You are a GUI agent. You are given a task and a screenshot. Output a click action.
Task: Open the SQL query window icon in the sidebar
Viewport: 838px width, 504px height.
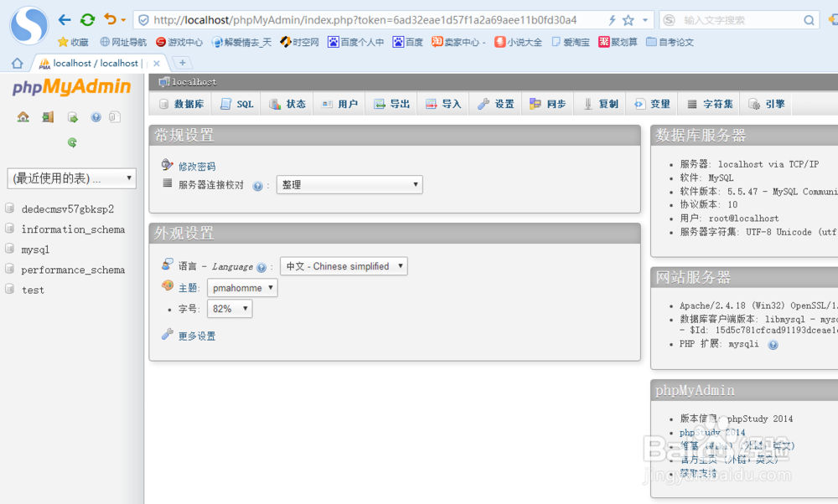point(73,117)
